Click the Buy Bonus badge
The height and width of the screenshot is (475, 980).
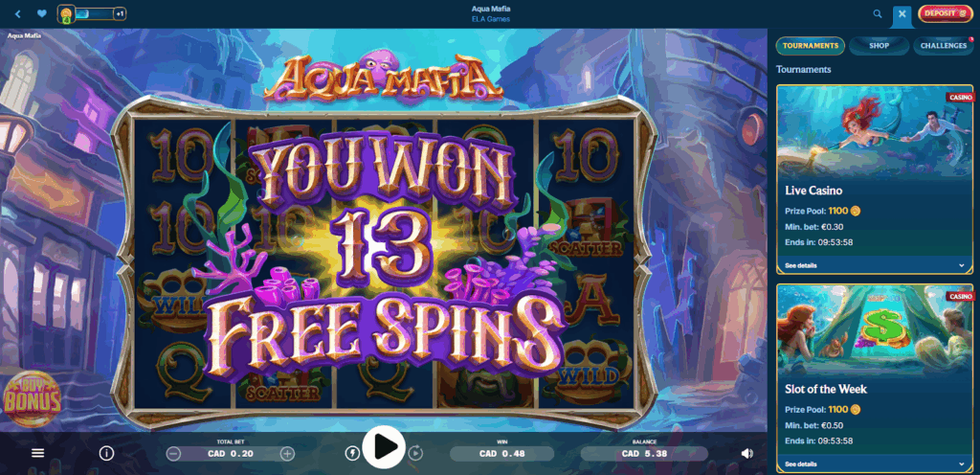click(32, 398)
